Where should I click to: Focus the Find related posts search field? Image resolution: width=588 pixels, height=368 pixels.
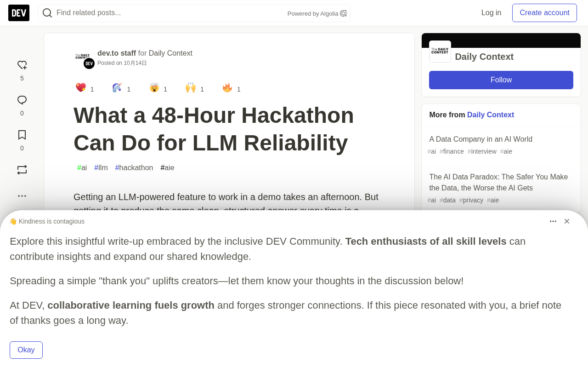coord(170,13)
